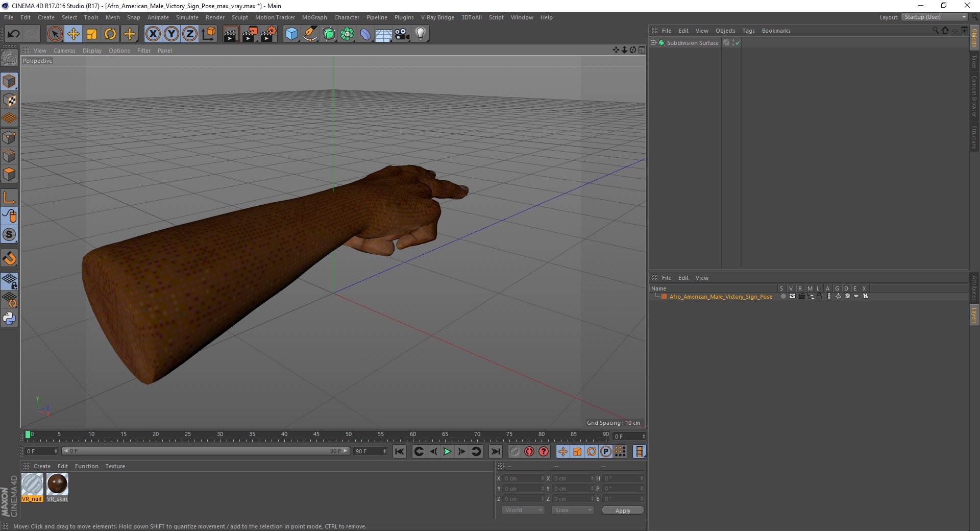Screen dimensions: 980x531
Task: Click the Floor environment icon
Action: tap(383, 34)
